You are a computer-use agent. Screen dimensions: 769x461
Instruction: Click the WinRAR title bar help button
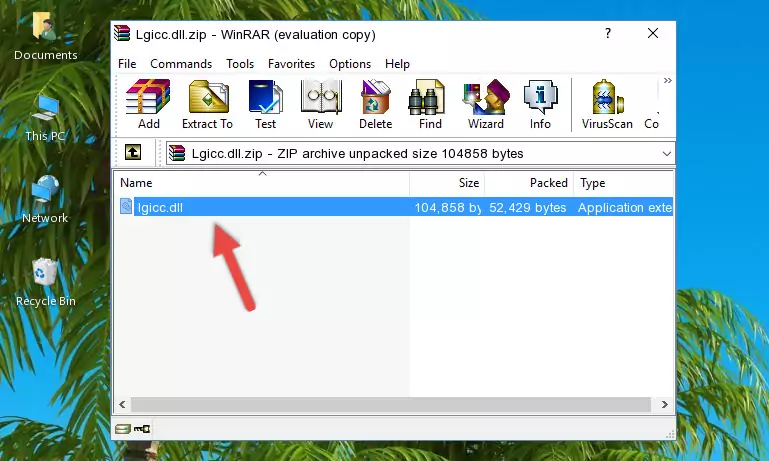coord(608,33)
